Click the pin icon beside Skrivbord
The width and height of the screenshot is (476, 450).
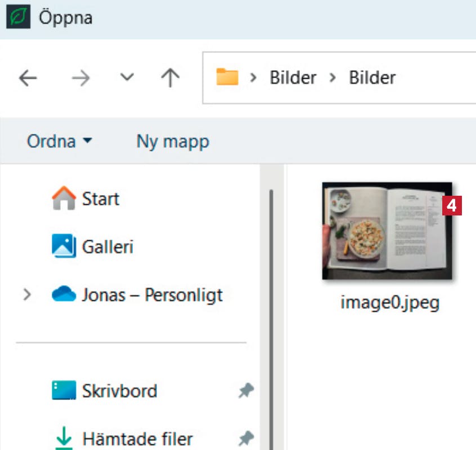pyautogui.click(x=246, y=390)
